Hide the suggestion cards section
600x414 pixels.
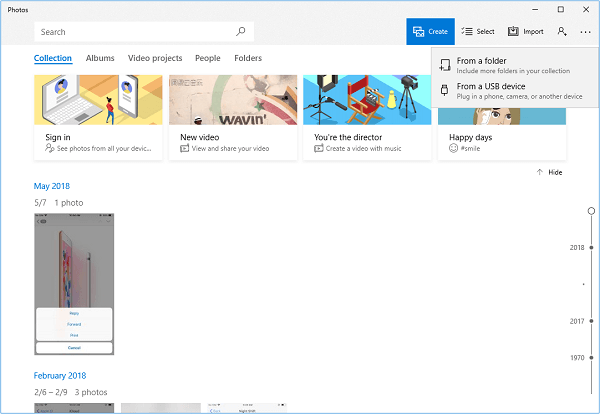tap(549, 172)
